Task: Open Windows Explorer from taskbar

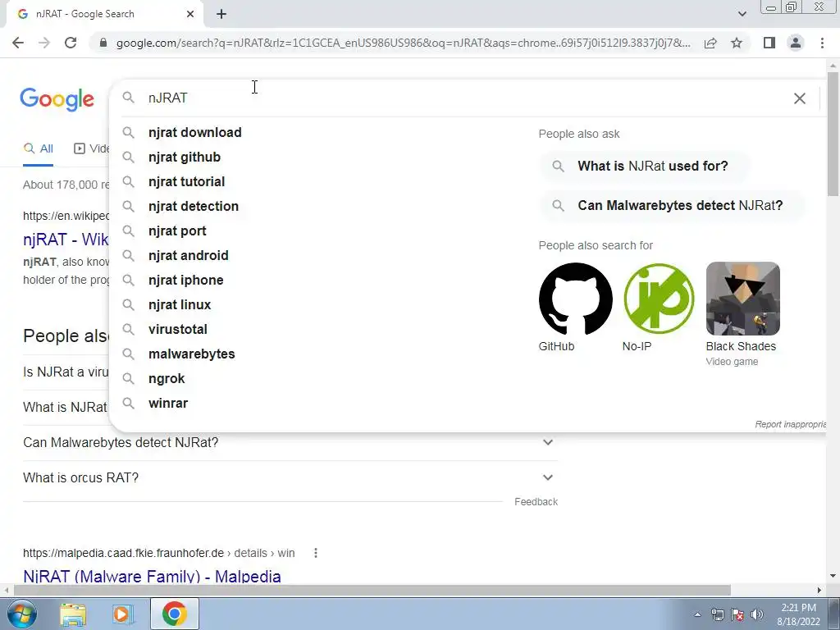Action: click(73, 614)
